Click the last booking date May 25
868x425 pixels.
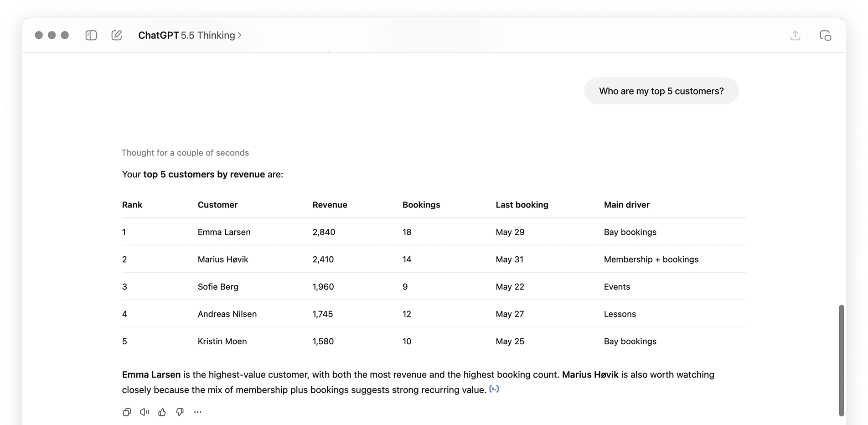[x=510, y=342]
